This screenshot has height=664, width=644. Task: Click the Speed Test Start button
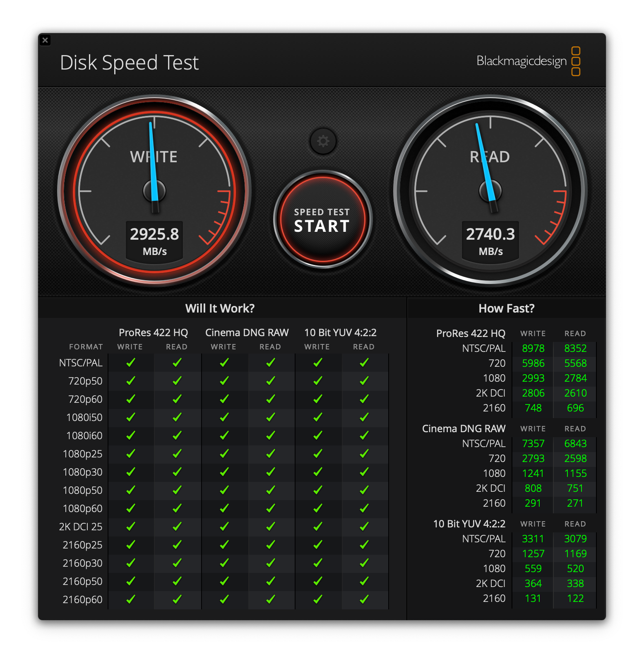[x=322, y=219]
